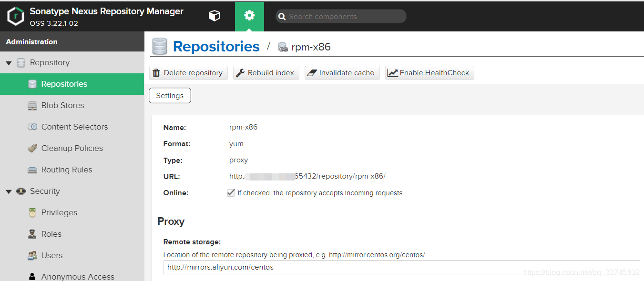This screenshot has width=644, height=281.
Task: Click the Remote storage URL field
Action: click(401, 267)
